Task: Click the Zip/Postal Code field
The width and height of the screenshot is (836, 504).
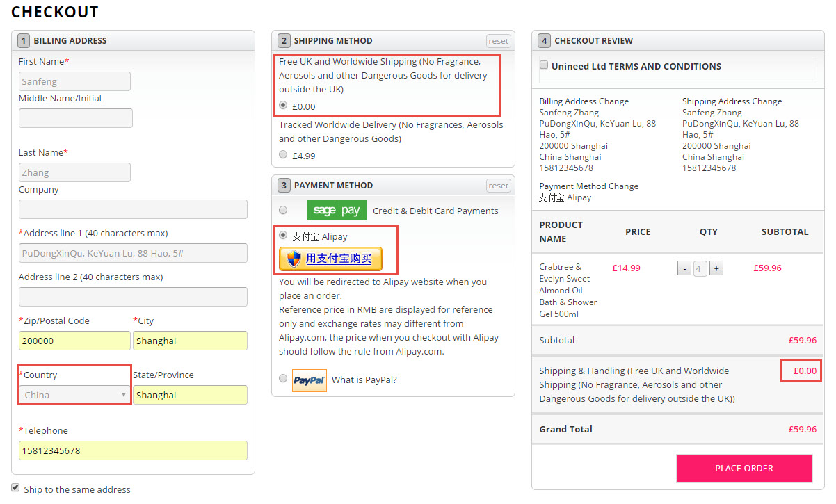Action: coord(75,341)
